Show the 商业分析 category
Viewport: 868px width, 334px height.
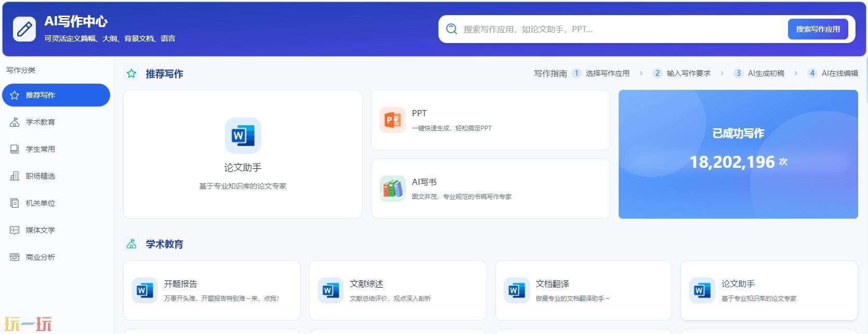[x=56, y=257]
